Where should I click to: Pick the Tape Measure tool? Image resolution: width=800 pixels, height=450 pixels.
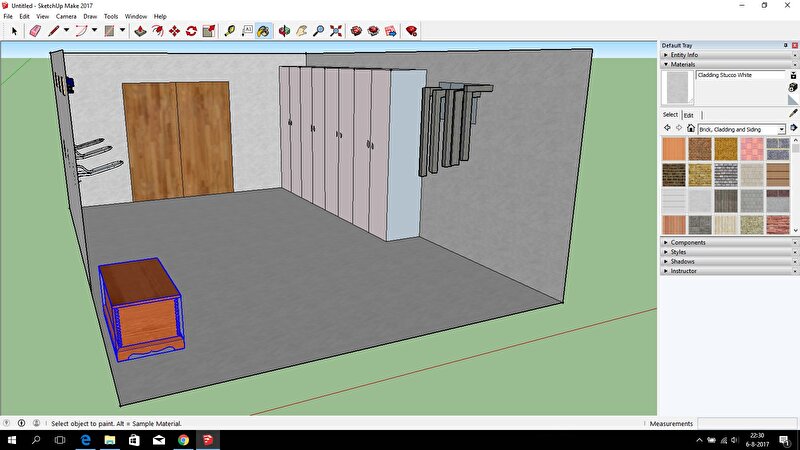click(230, 31)
